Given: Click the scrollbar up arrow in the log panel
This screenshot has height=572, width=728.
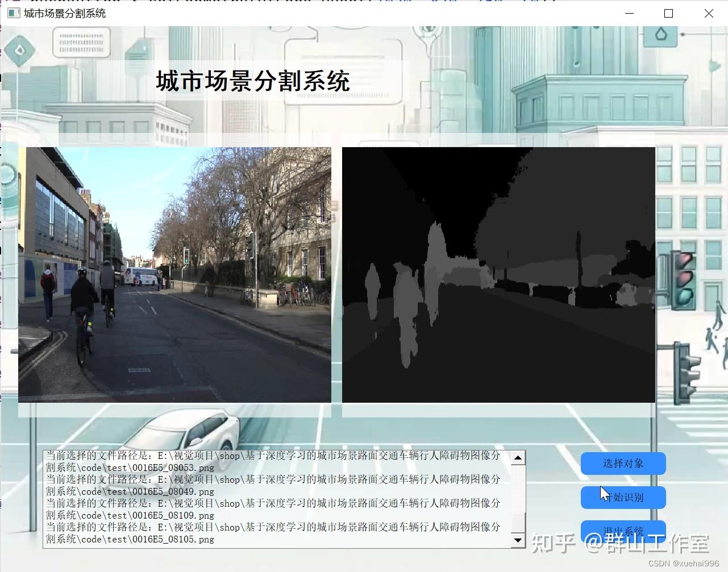Looking at the screenshot, I should coord(517,457).
